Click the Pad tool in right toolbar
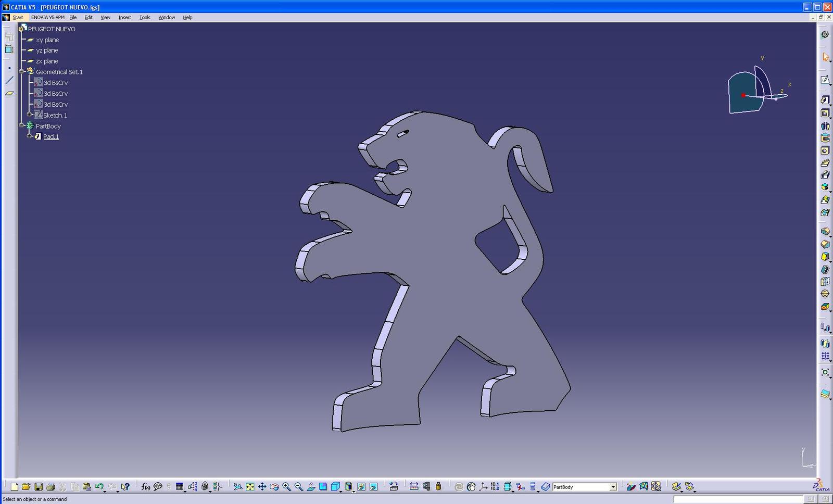 pyautogui.click(x=825, y=100)
